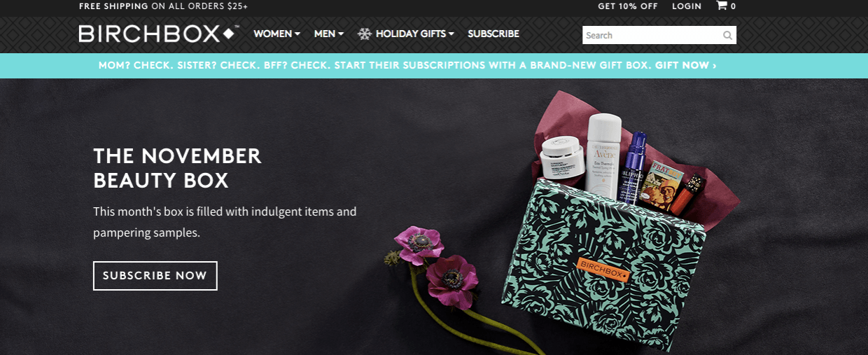Open the Subscribe menu item
The height and width of the screenshot is (355, 868).
coord(493,34)
